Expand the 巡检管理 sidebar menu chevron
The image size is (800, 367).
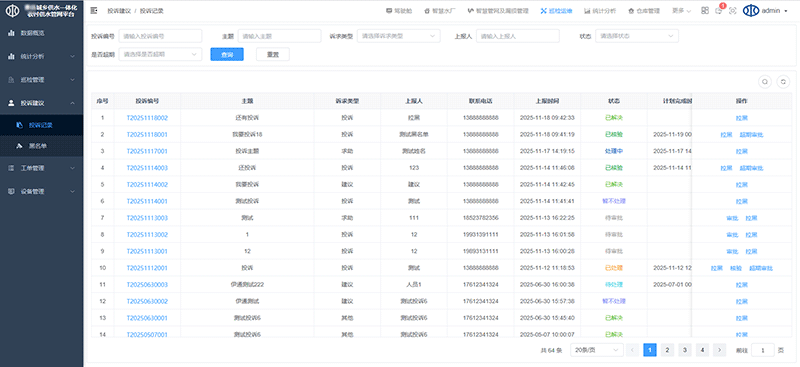point(72,80)
